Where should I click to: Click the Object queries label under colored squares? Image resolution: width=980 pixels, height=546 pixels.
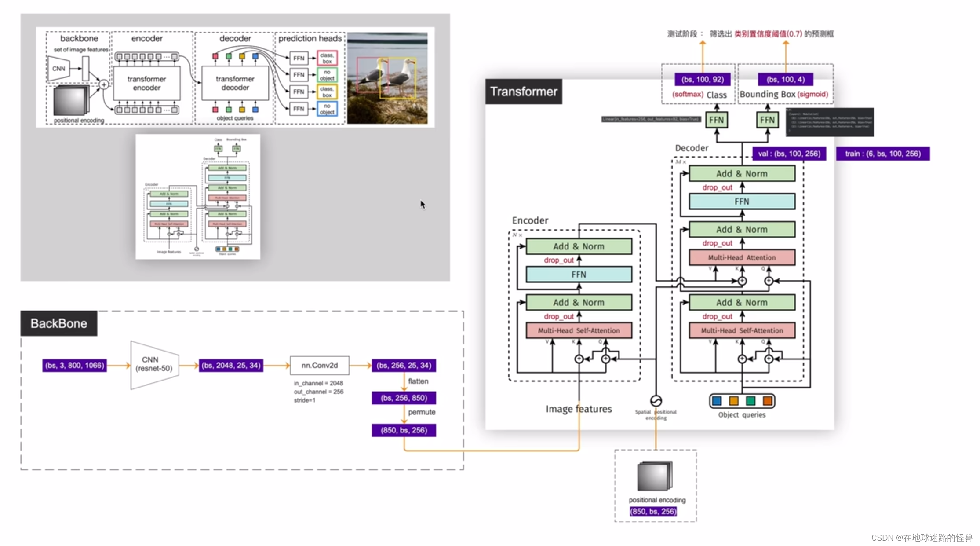742,414
